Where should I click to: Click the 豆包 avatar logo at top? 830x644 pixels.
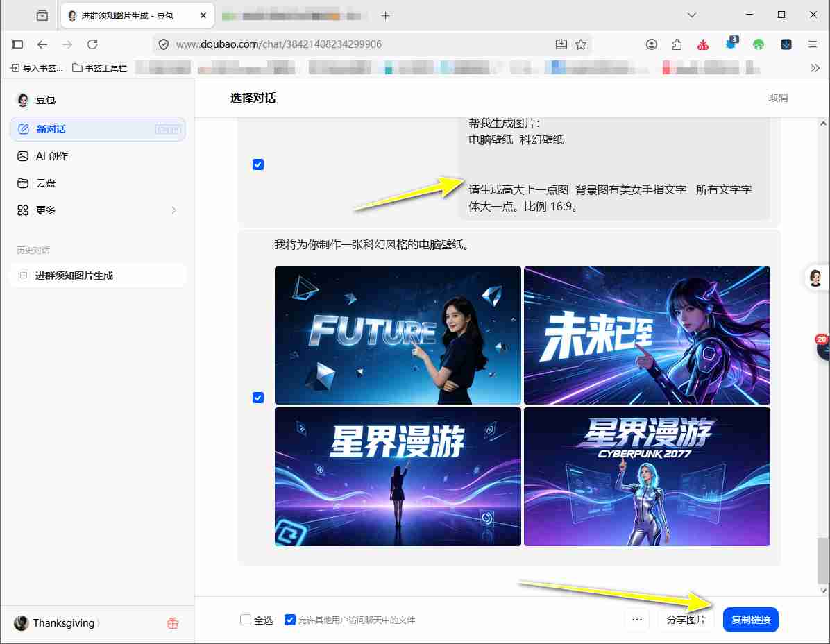click(x=22, y=99)
